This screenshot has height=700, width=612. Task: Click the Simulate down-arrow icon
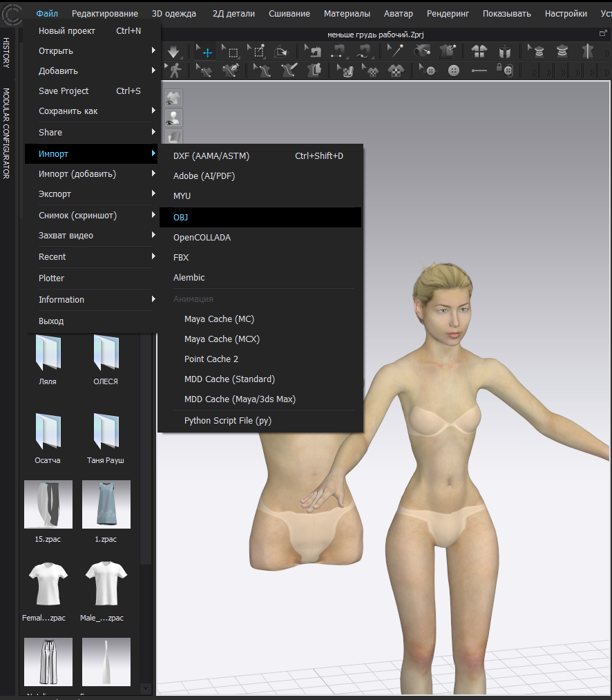coord(173,52)
